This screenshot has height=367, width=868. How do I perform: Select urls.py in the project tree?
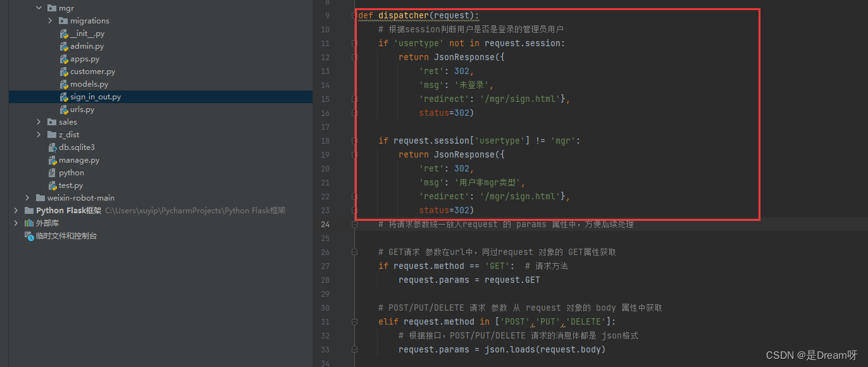pos(82,109)
